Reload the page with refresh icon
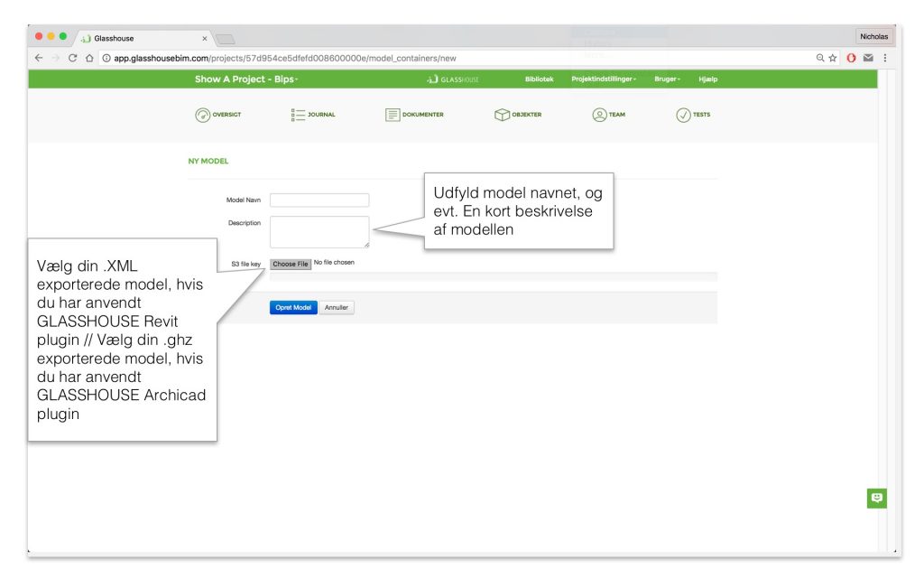The image size is (924, 578). click(72, 58)
